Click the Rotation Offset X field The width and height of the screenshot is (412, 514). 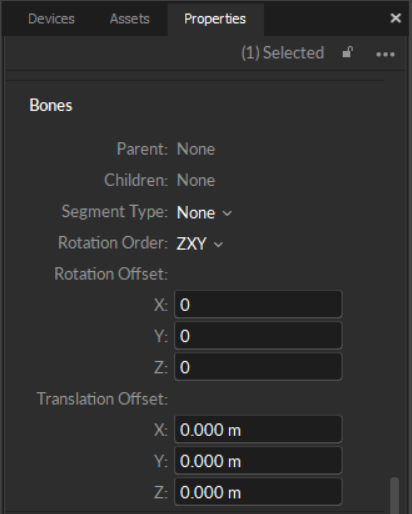pyautogui.click(x=258, y=304)
